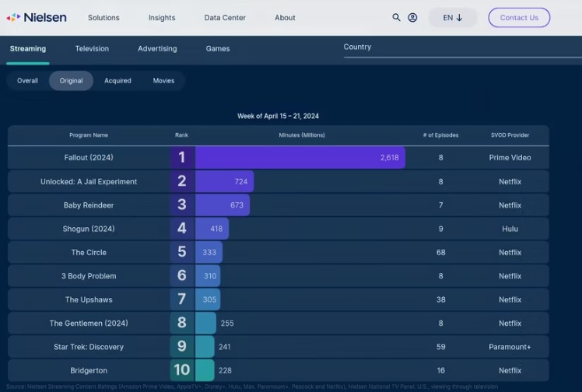Click Unlocked: A Jail Experiment title
The image size is (582, 392).
[89, 182]
